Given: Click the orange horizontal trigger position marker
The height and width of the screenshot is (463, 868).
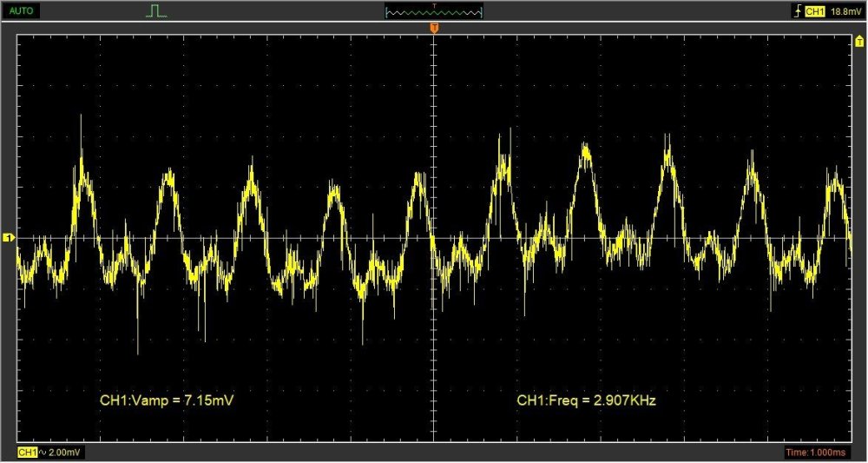Looking at the screenshot, I should coord(434,30).
